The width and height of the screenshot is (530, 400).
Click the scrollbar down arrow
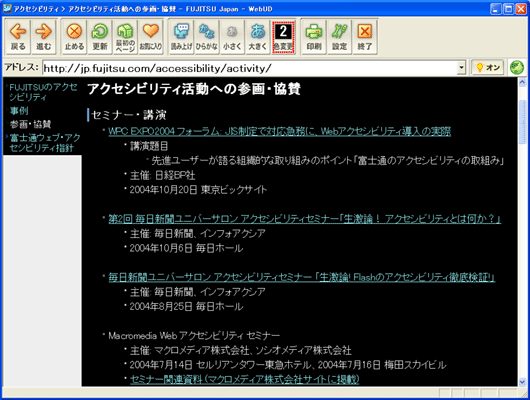[522, 382]
